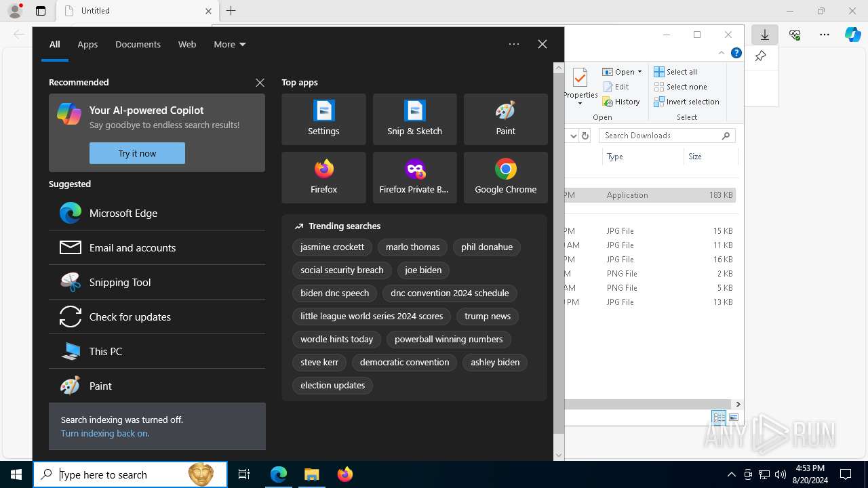Dismiss the Recommended Copilot card
This screenshot has width=868, height=488.
click(260, 83)
